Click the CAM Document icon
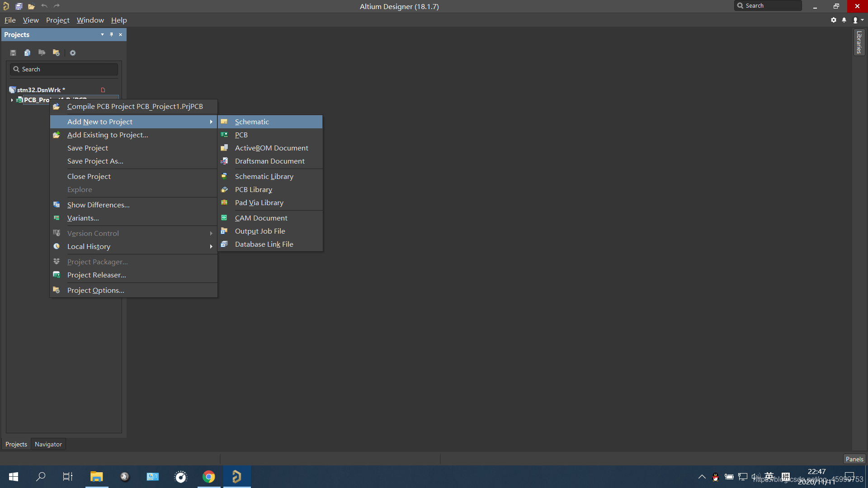The image size is (868, 488). point(224,218)
